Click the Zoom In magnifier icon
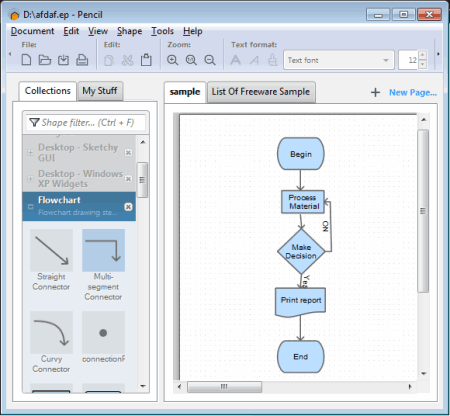 [x=172, y=60]
